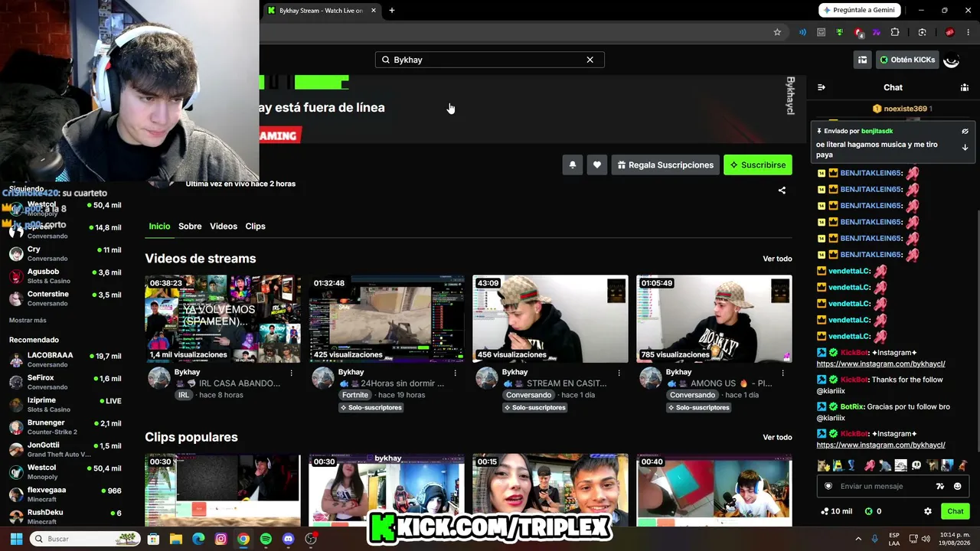Open the 01:05:49 AMONG US video thumbnail

[x=714, y=318]
